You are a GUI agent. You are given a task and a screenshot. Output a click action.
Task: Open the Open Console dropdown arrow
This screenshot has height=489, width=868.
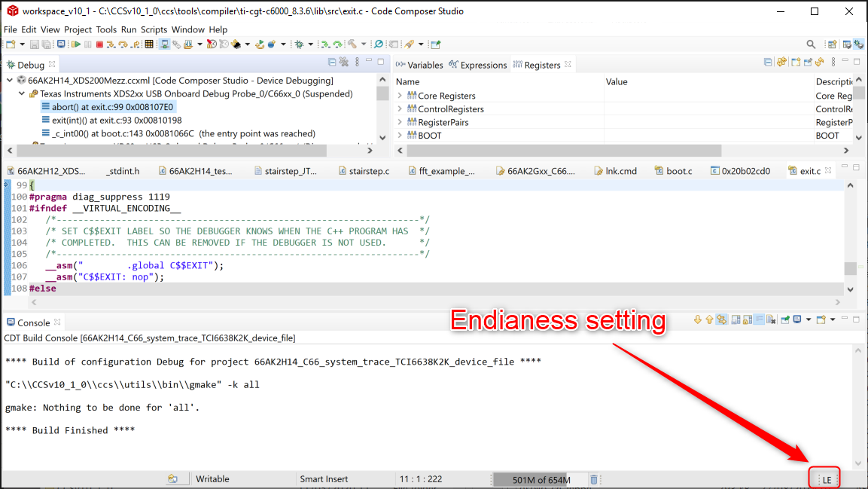pos(833,319)
